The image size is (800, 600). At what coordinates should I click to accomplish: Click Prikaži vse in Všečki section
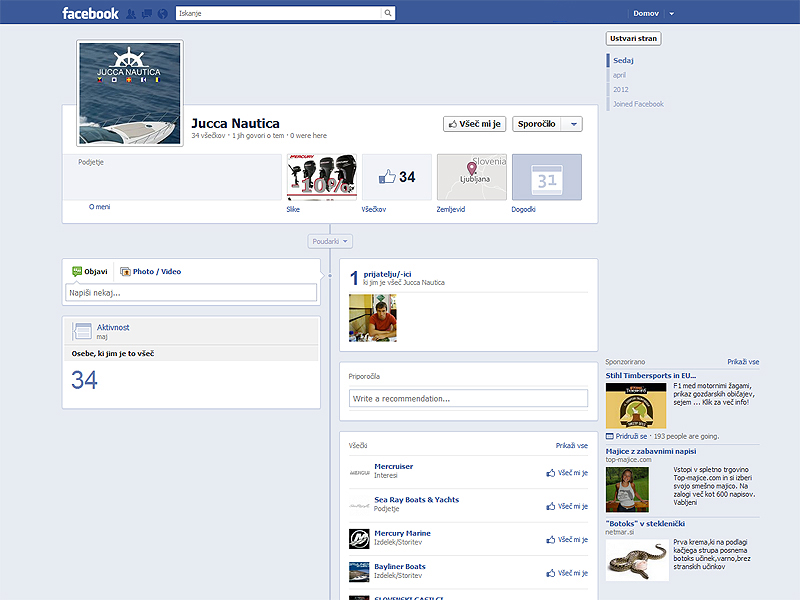571,445
